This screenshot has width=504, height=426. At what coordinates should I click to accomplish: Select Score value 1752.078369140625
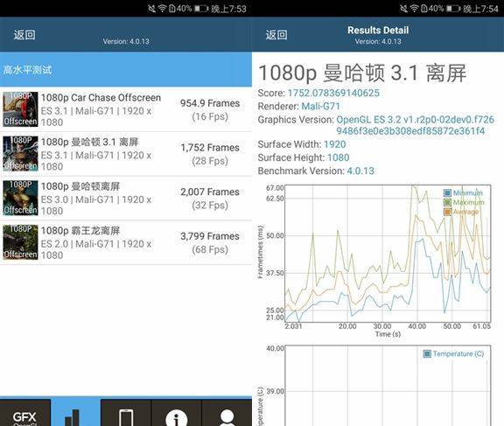pos(333,94)
